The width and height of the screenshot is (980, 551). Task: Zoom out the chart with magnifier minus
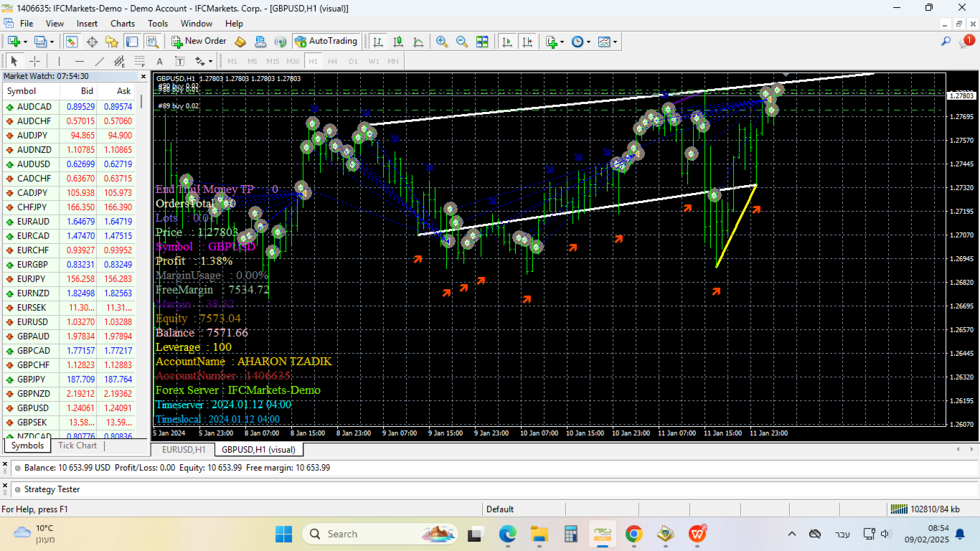[462, 42]
